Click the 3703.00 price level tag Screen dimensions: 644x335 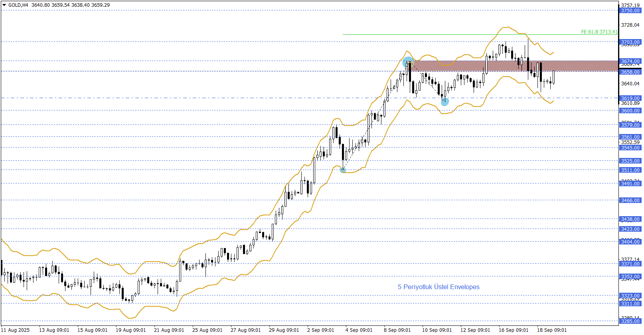pyautogui.click(x=630, y=42)
